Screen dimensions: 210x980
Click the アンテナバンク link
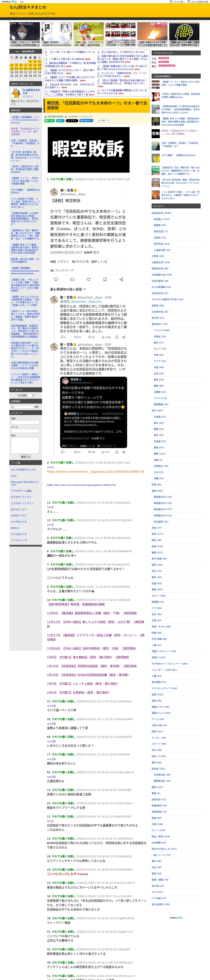pos(19,540)
